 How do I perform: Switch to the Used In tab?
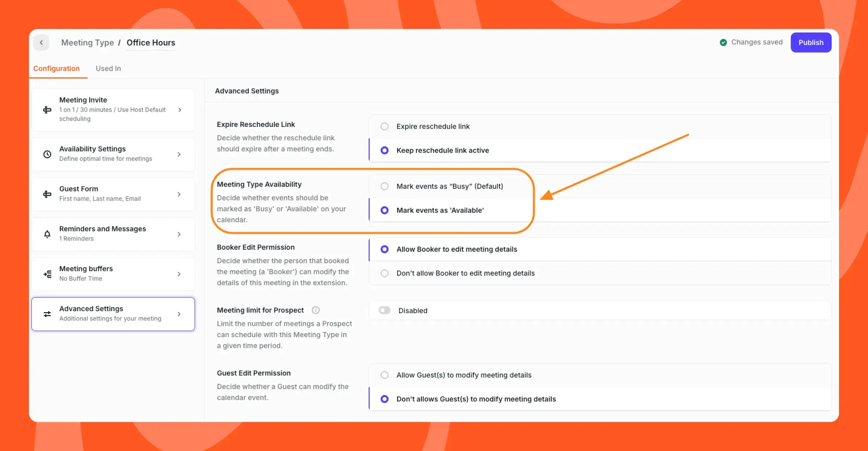click(108, 69)
